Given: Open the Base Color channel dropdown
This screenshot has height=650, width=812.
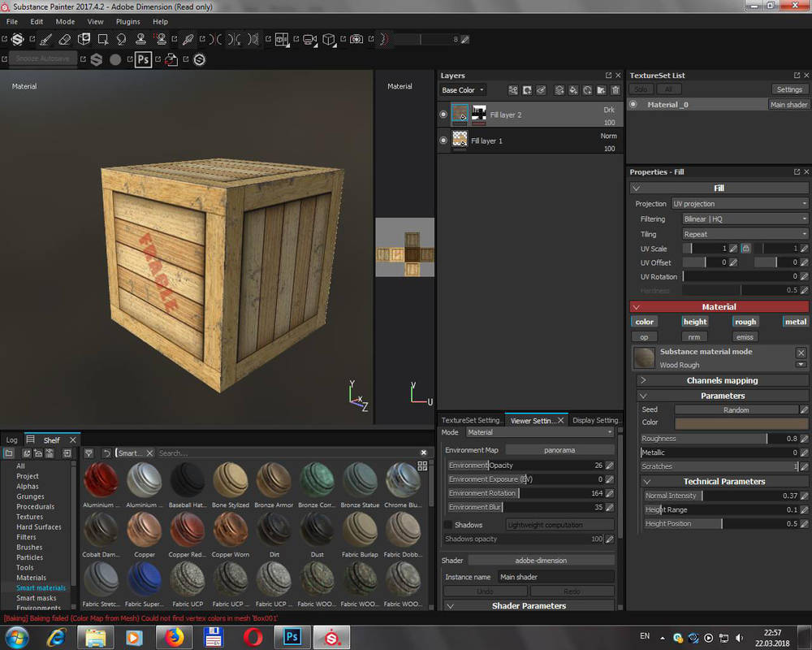Looking at the screenshot, I should pyautogui.click(x=463, y=90).
